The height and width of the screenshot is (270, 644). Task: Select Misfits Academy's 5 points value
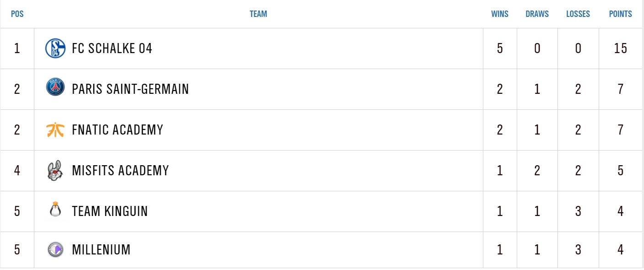621,170
